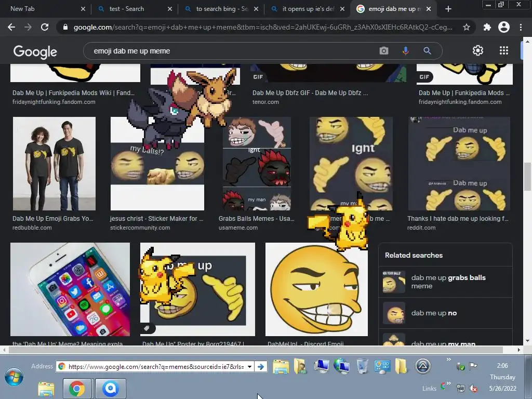
Task: Open the Chrome extensions puzzle icon
Action: pyautogui.click(x=487, y=27)
